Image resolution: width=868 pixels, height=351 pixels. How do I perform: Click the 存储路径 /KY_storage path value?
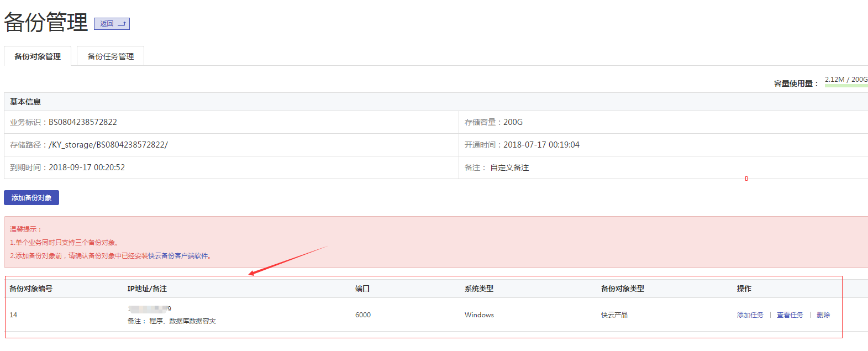[108, 145]
